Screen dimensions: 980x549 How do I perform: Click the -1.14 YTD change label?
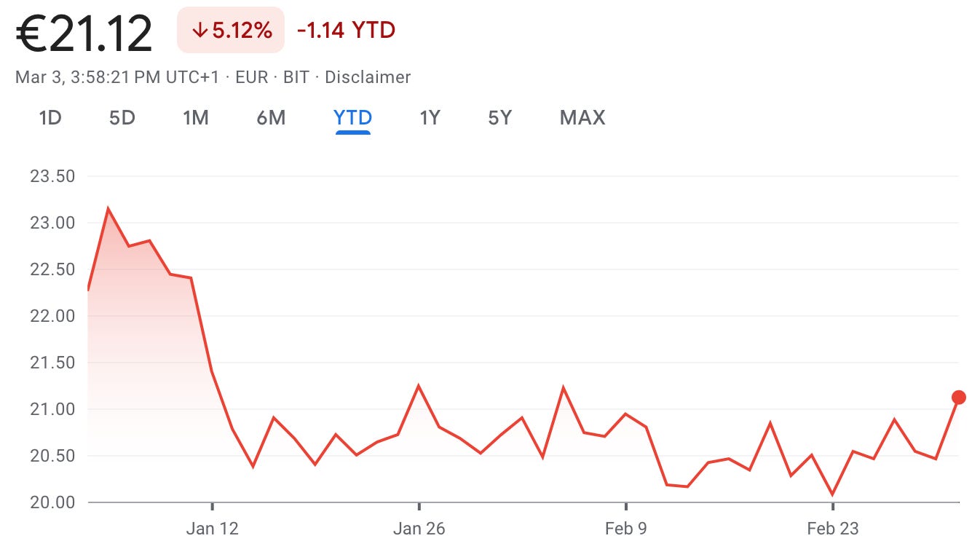[346, 31]
